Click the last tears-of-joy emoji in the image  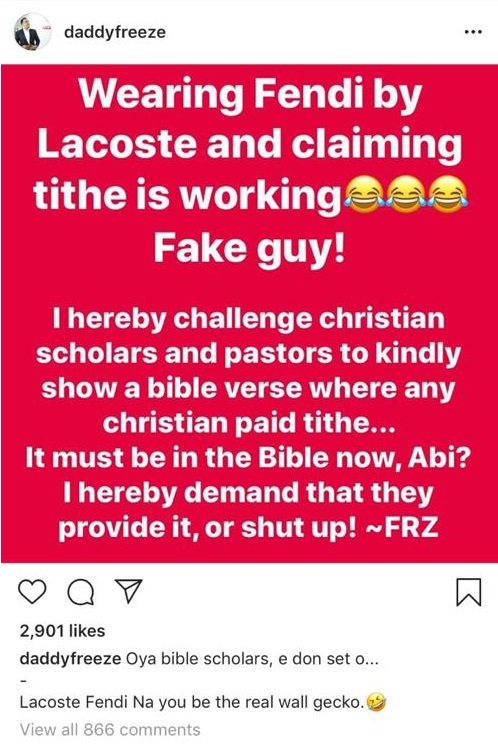[x=447, y=195]
